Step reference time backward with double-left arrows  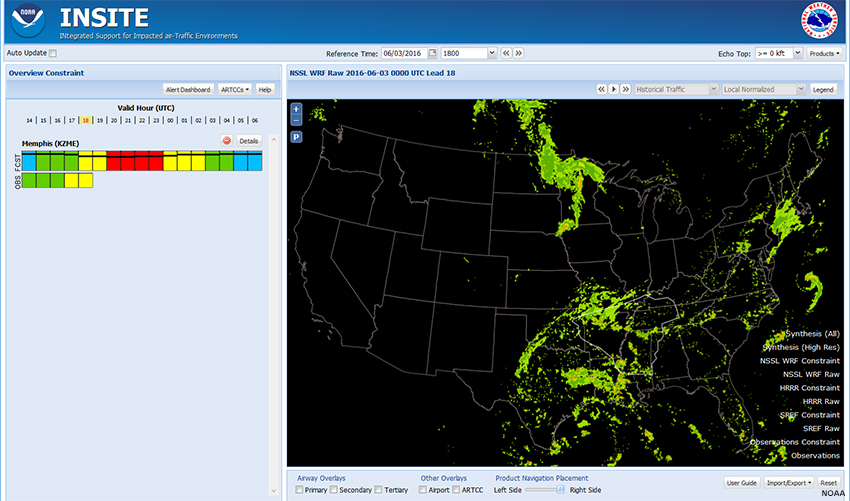(506, 53)
